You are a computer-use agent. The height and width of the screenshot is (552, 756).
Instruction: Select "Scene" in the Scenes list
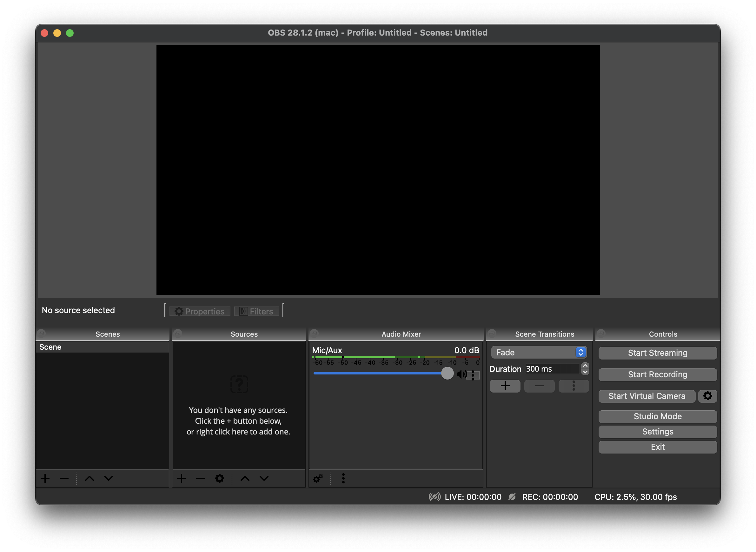[50, 347]
